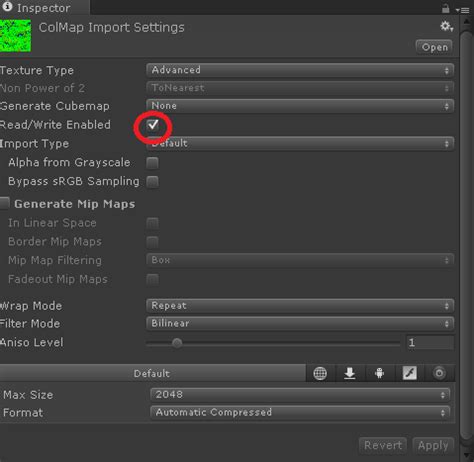474x462 pixels.
Task: Open the Filter Mode dropdown
Action: pyautogui.click(x=300, y=323)
